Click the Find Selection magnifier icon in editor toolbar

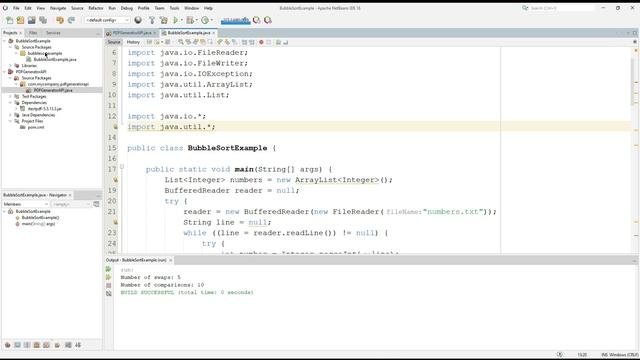181,42
